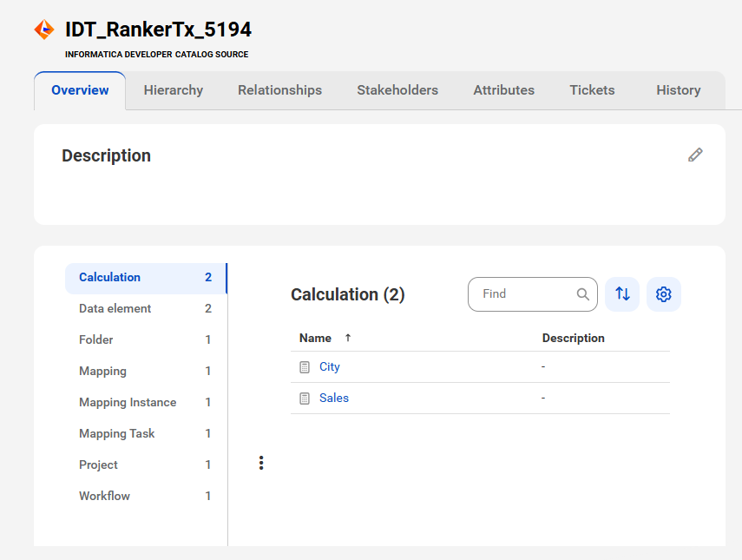Pick Project in the asset type list
The width and height of the screenshot is (742, 560).
pos(146,464)
